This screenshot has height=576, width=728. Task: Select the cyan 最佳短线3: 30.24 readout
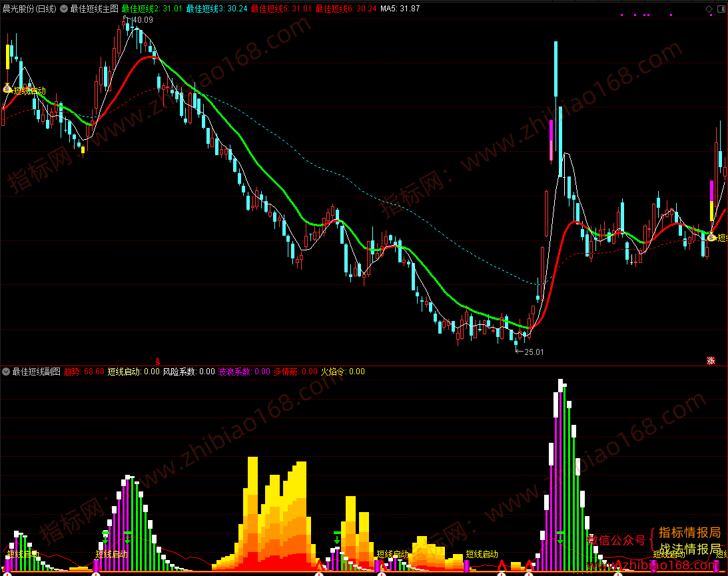point(217,9)
